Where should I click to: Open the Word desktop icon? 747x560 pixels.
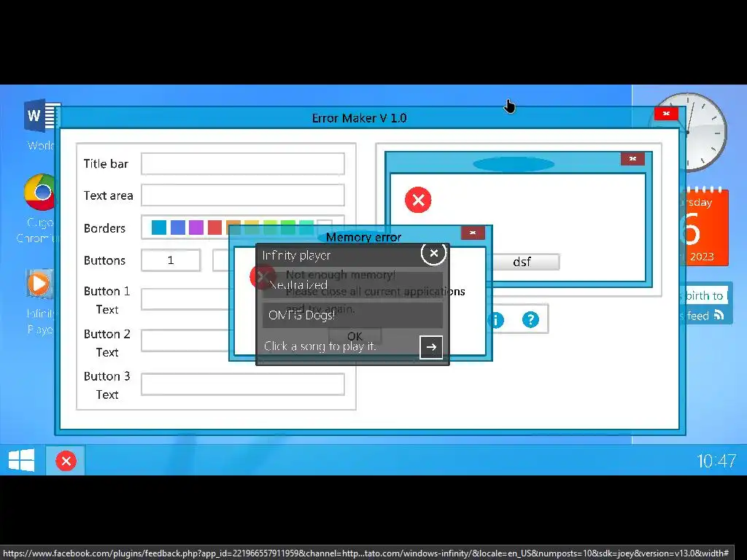click(41, 116)
